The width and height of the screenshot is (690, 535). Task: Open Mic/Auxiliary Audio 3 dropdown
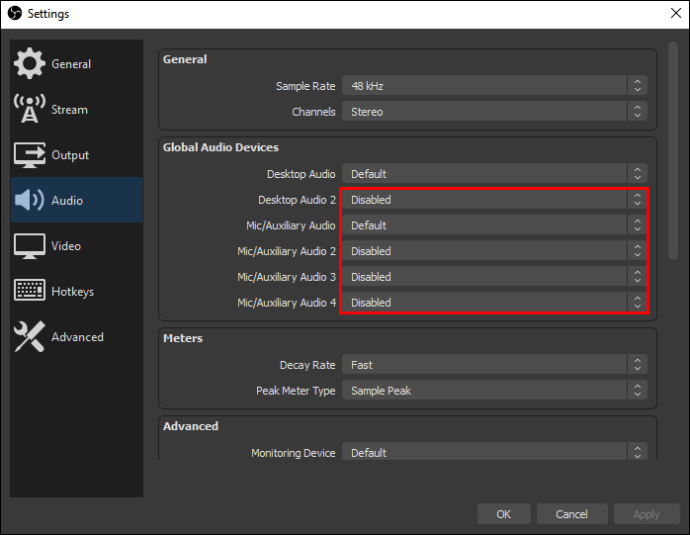(x=494, y=277)
